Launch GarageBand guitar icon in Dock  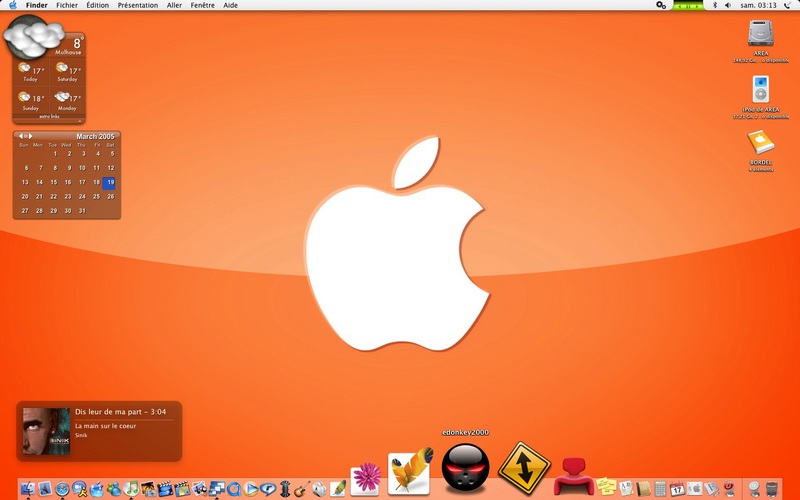point(302,489)
